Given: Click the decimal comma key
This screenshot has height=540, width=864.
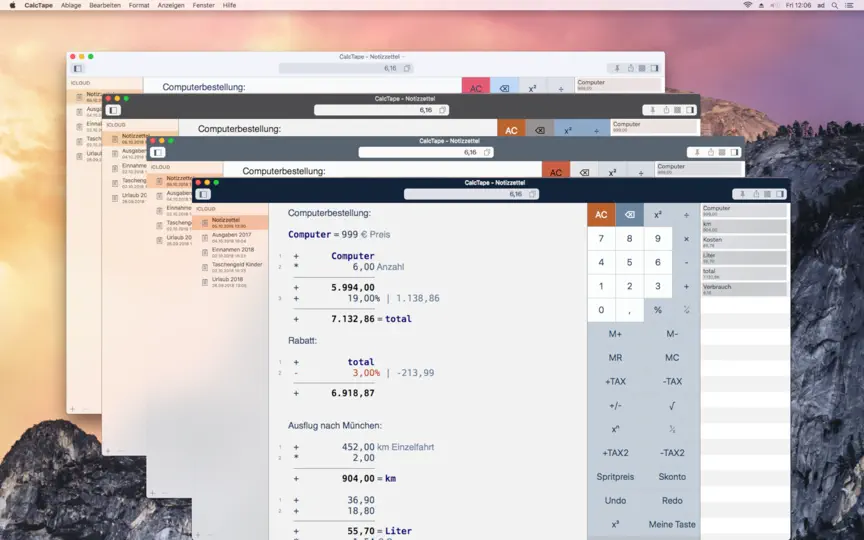Looking at the screenshot, I should point(629,310).
